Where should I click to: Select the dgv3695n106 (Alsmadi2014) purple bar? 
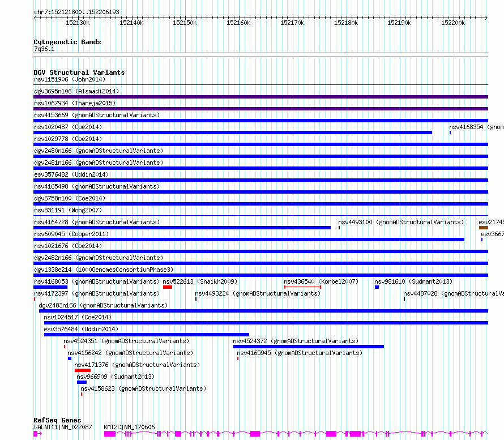[x=260, y=97]
